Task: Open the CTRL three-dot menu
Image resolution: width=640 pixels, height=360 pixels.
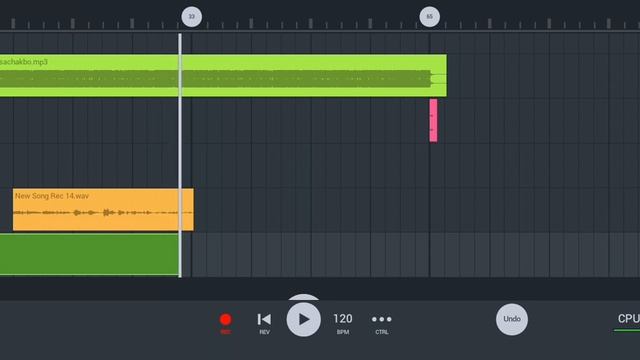Action: (x=382, y=324)
